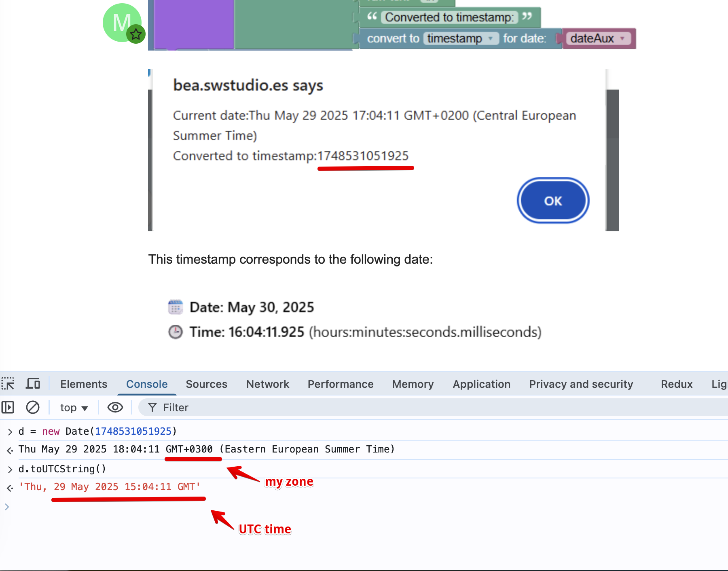Viewport: 728px width, 571px height.
Task: Click the OK button in dialog
Action: (553, 201)
